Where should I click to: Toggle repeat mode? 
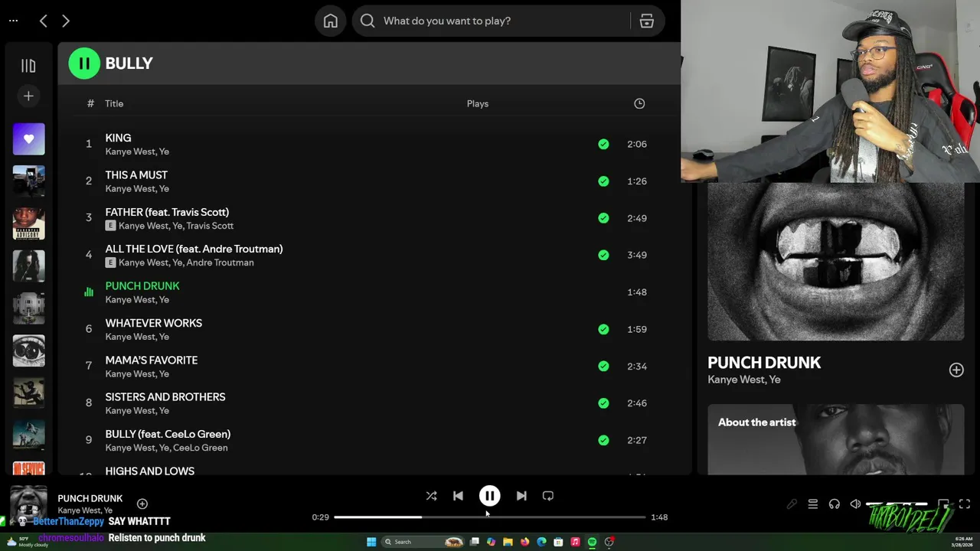pyautogui.click(x=548, y=496)
